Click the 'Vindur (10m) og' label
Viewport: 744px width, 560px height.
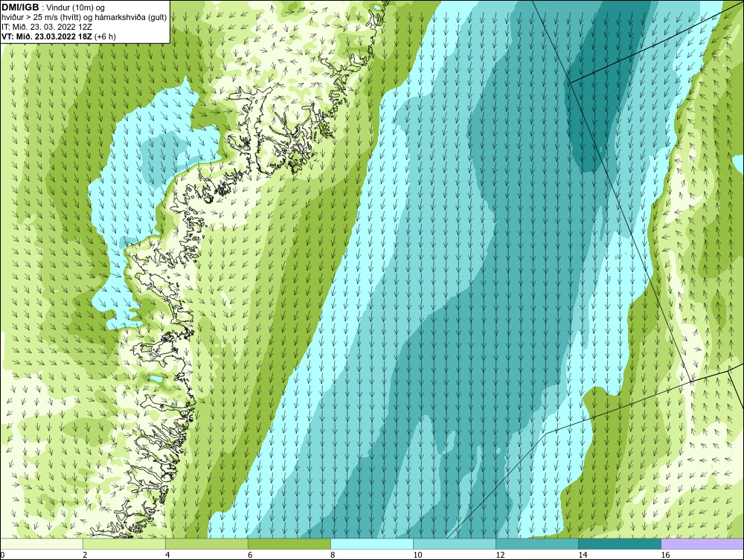pos(76,7)
